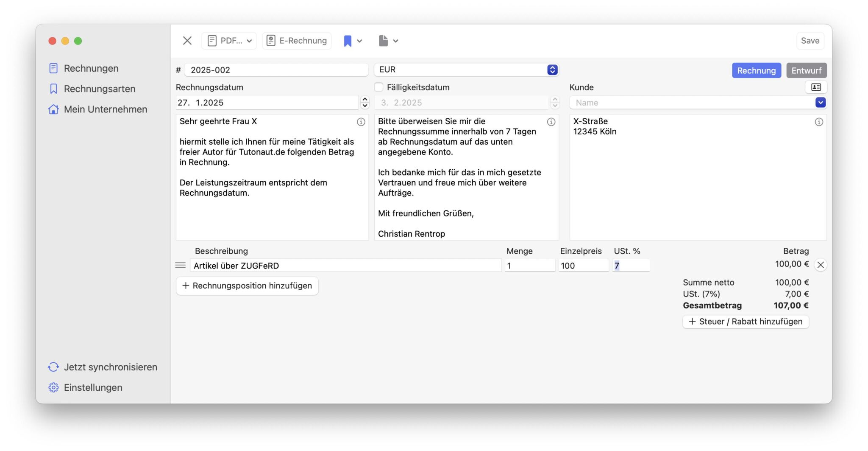Save the invoice
Screen dimensions: 868x451
coord(810,41)
